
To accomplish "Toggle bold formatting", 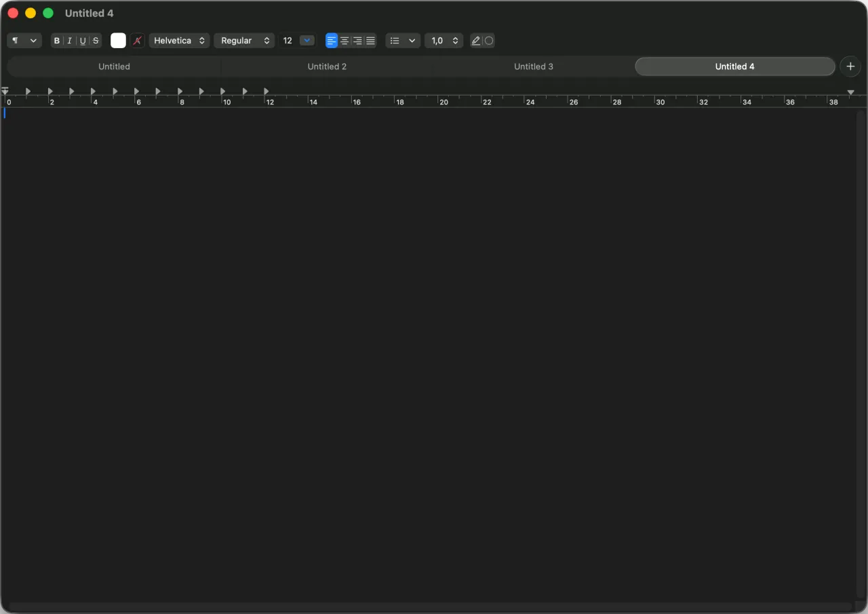I will click(x=57, y=41).
